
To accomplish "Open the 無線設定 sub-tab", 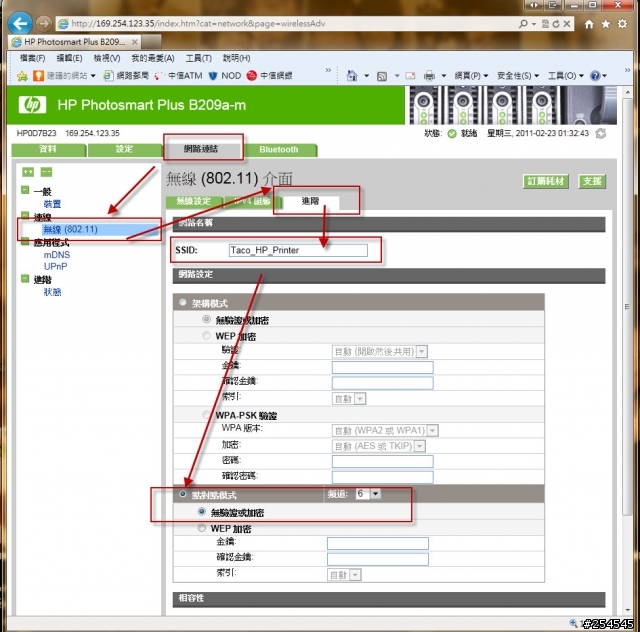I will 194,201.
